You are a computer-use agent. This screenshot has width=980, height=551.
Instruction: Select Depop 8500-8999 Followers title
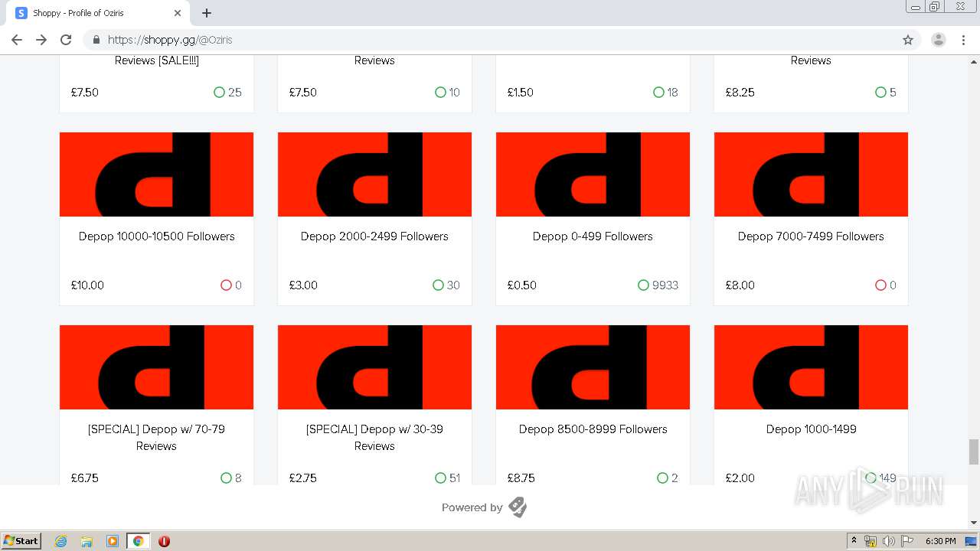(593, 429)
